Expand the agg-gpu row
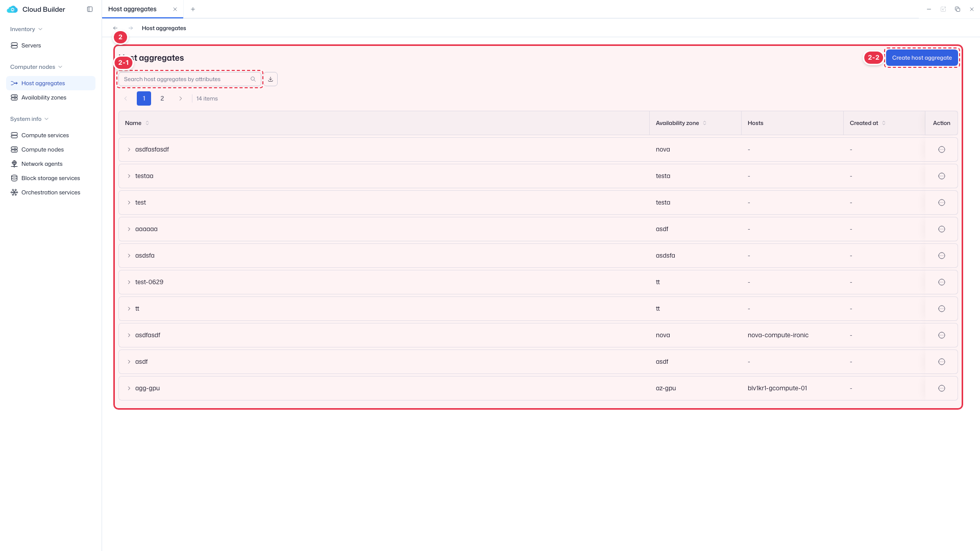980x551 pixels. point(129,388)
